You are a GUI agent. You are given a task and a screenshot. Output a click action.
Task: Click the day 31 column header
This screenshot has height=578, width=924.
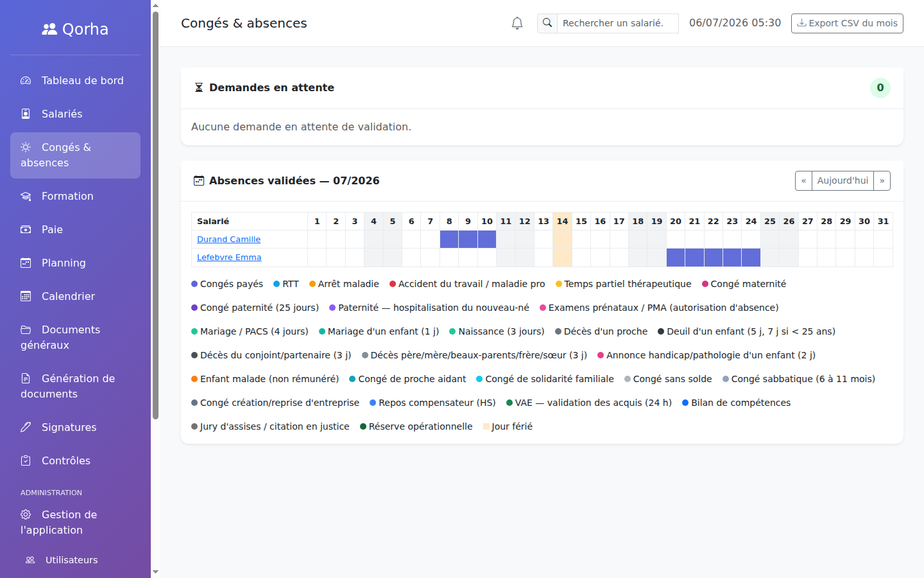pos(883,222)
